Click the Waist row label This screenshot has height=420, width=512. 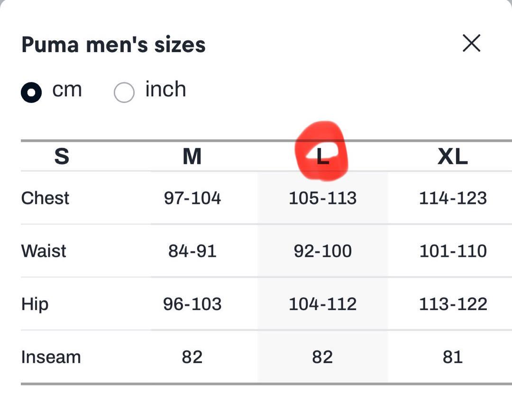(x=44, y=251)
